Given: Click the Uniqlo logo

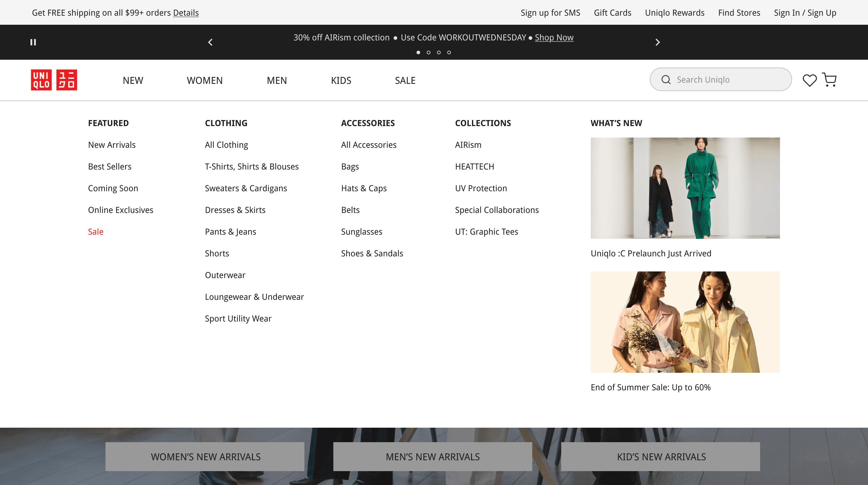Looking at the screenshot, I should (x=54, y=80).
